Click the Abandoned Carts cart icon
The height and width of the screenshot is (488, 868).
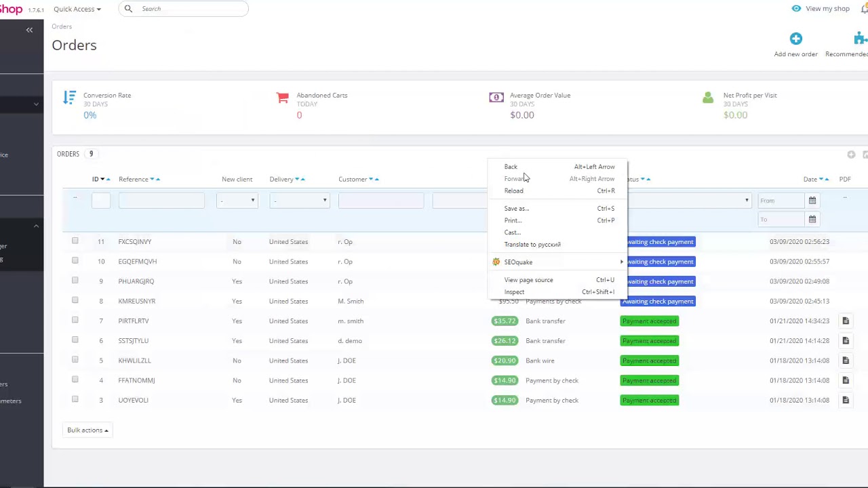[283, 98]
